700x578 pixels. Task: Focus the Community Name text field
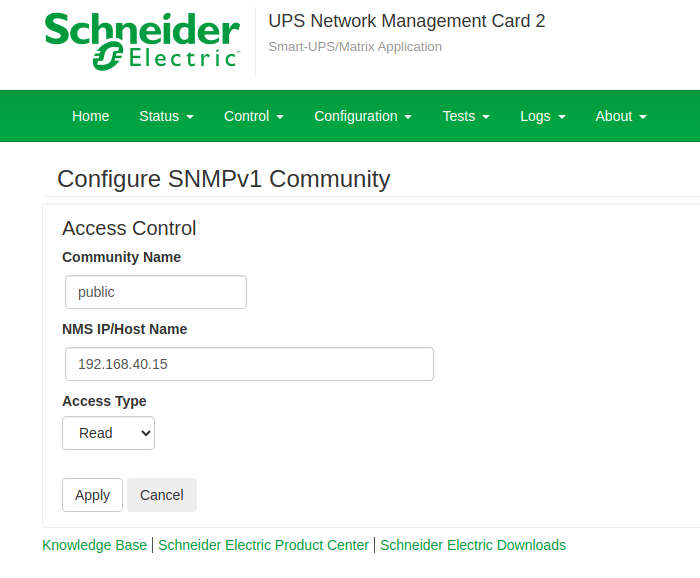pos(155,292)
